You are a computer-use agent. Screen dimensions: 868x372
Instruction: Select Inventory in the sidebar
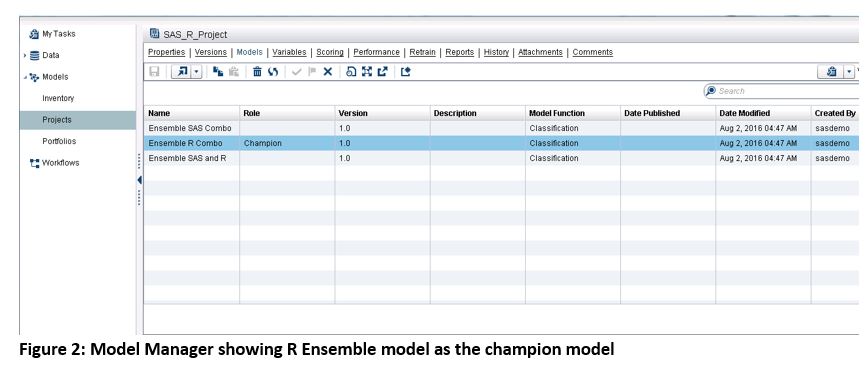click(x=58, y=98)
